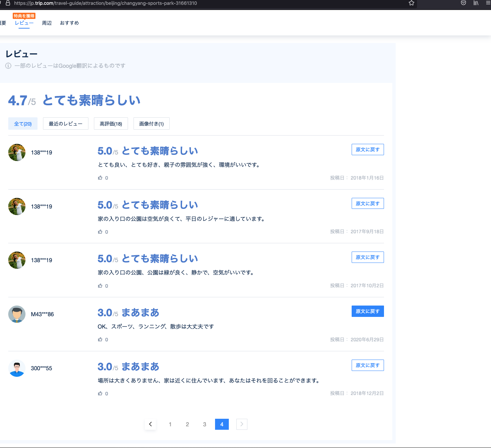Click thumbs-up on the 2018年12月2日 review
Image resolution: width=491 pixels, height=448 pixels.
coord(100,393)
